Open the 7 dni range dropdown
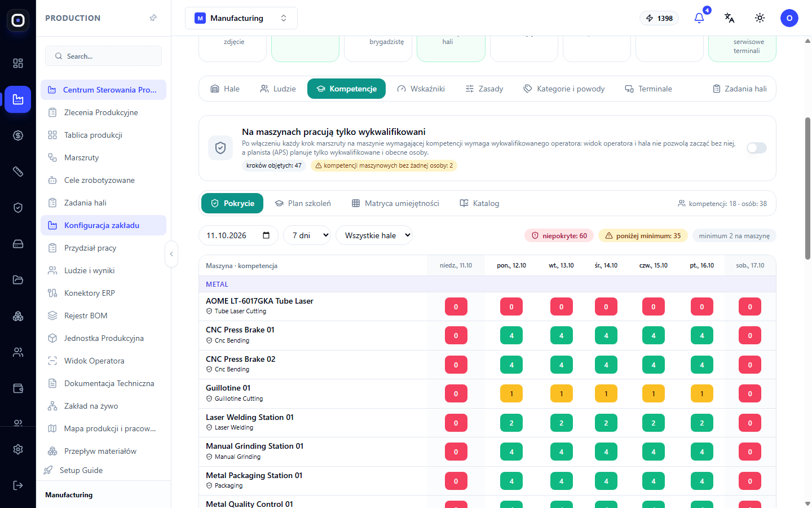Image resolution: width=812 pixels, height=508 pixels. click(307, 235)
